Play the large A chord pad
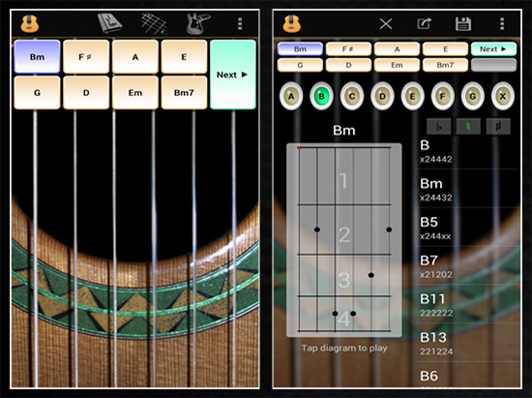 (x=135, y=57)
